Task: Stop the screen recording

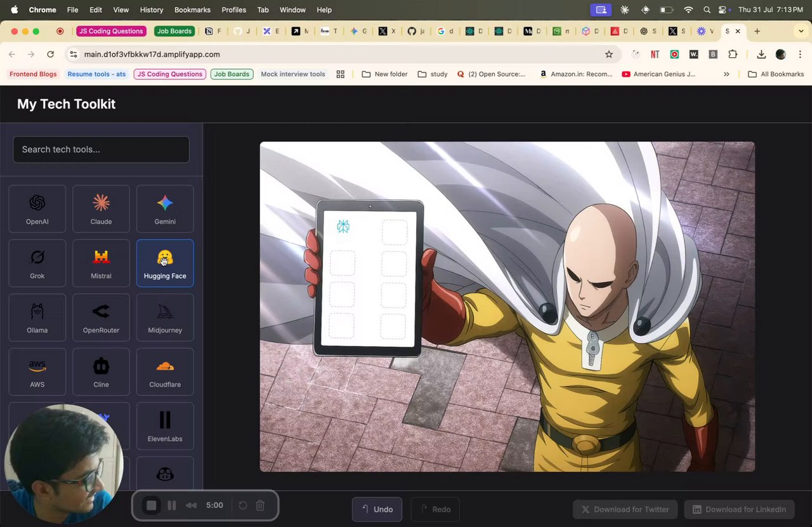Action: (151, 505)
